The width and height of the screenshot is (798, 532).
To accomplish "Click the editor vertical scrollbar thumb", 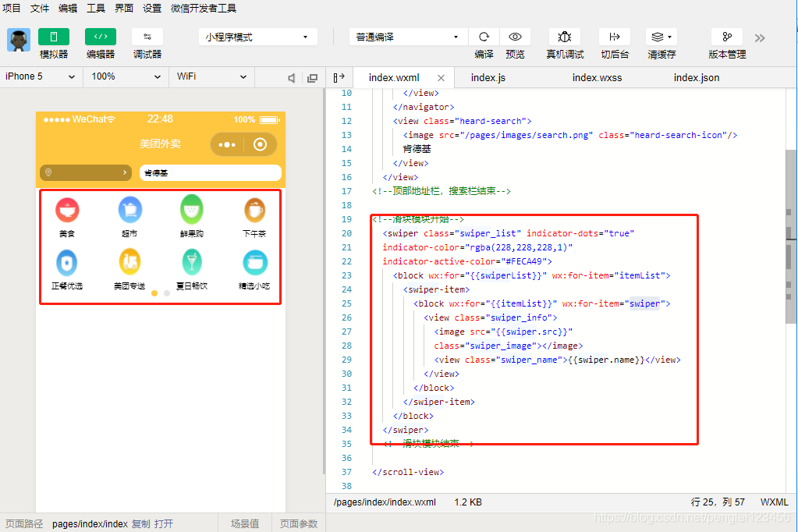I will click(x=791, y=236).
